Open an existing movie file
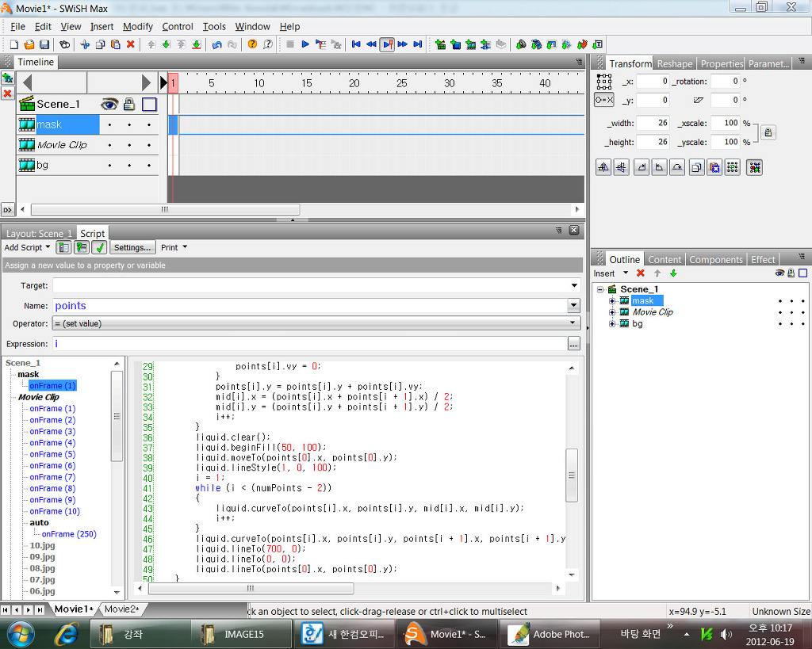 (29, 44)
